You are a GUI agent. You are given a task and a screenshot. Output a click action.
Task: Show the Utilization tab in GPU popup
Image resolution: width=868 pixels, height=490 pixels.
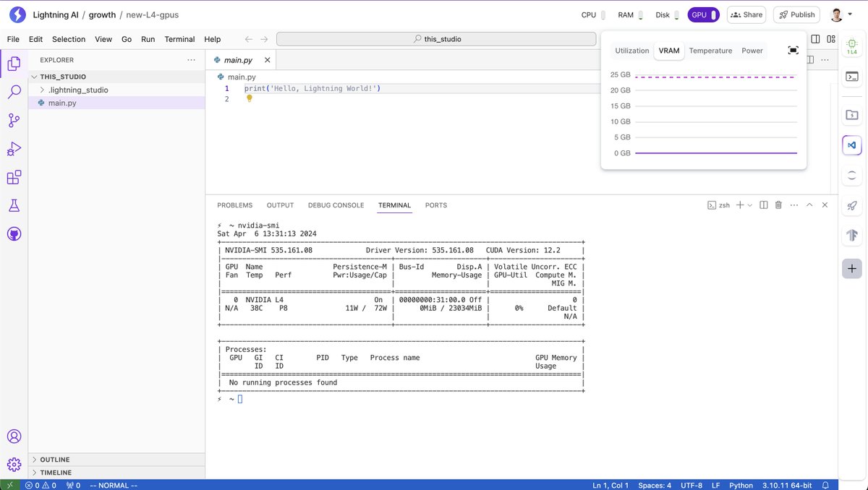[632, 51]
